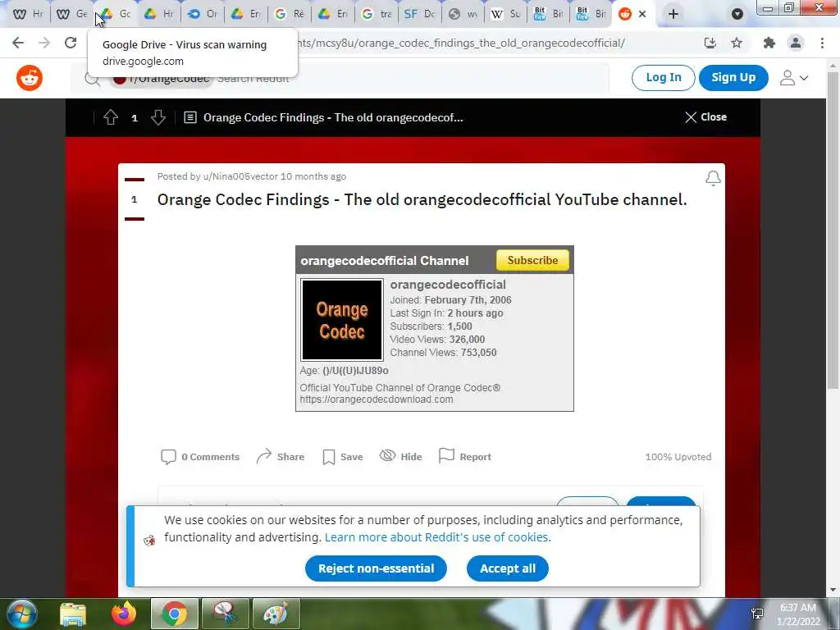Click Chrome icon in taskbar

click(x=174, y=614)
